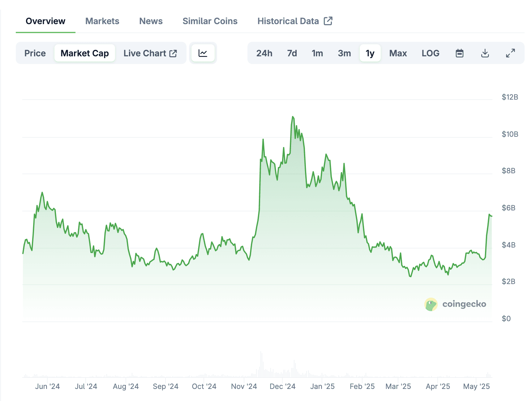Switch chart to Price view
532x401 pixels.
click(x=35, y=53)
